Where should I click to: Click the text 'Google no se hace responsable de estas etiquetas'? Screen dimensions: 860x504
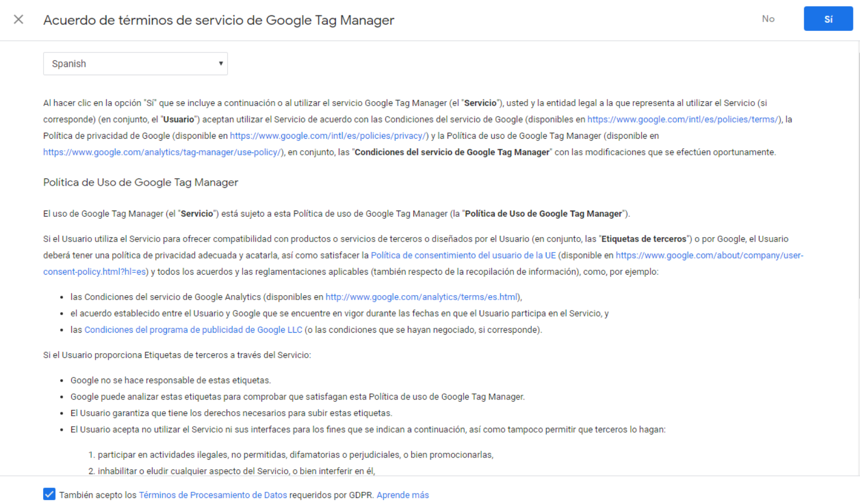[170, 380]
